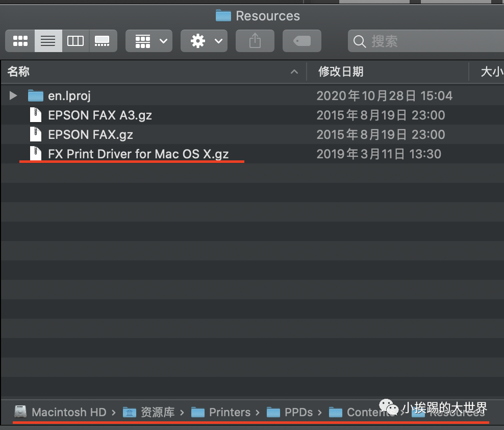
Task: Click the PPDs folder icon in path bar
Action: tap(273, 412)
